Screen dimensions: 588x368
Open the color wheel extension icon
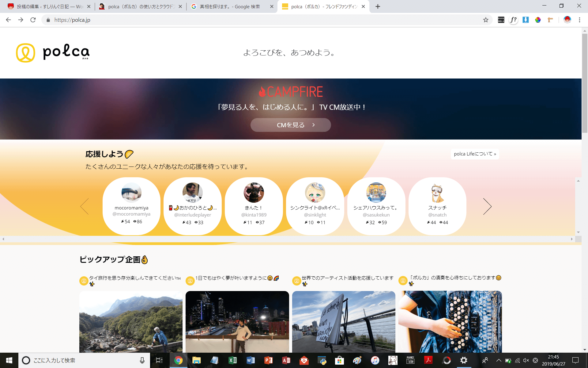(538, 20)
